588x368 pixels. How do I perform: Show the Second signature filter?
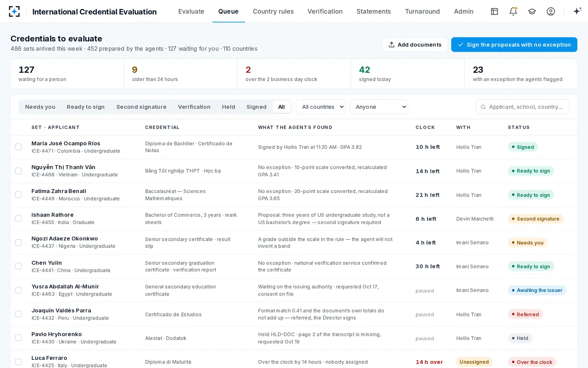click(141, 107)
